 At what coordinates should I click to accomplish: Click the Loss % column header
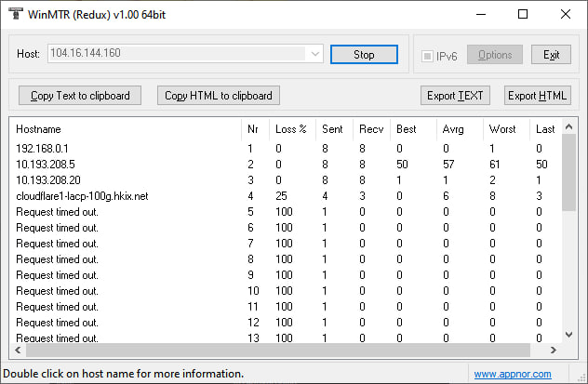point(290,128)
